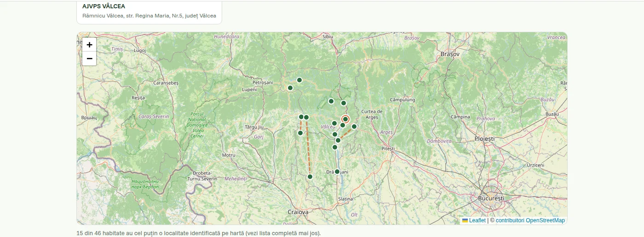Select the southernmost marker ending the long dashed line
Screen dimensions: 644x237
pyautogui.click(x=310, y=177)
